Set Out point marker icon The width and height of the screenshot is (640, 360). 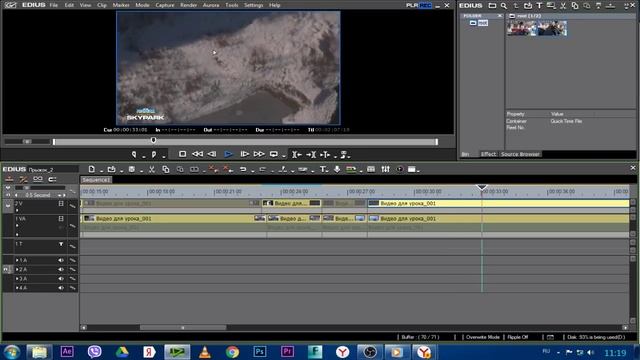(x=154, y=154)
